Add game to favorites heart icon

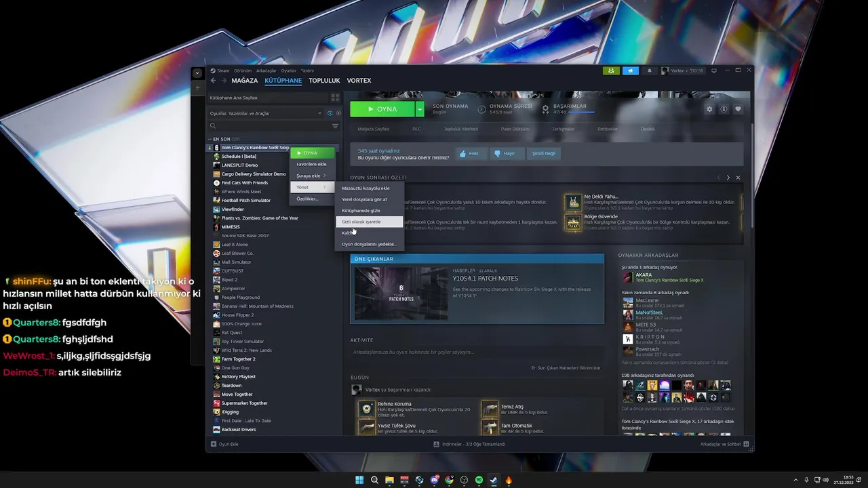(x=738, y=109)
